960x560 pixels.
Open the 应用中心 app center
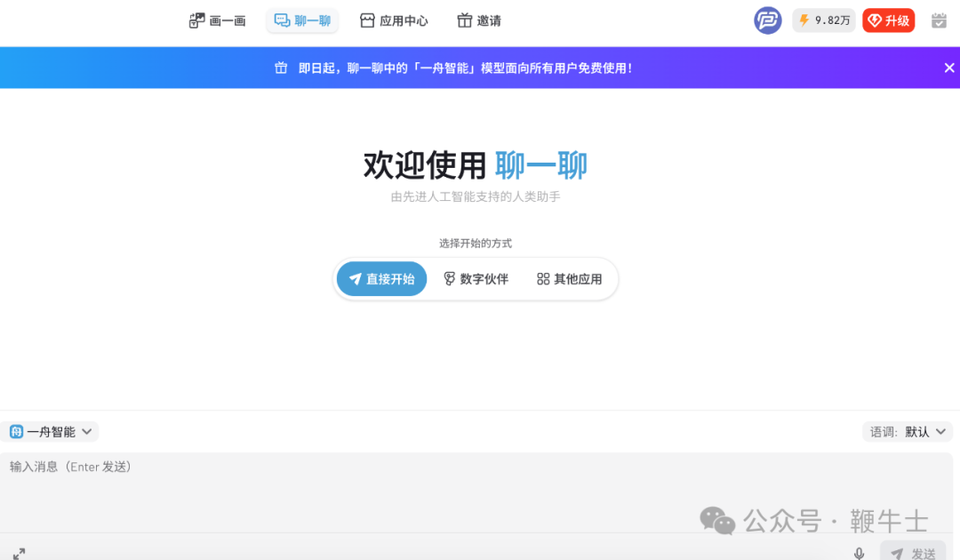tap(395, 20)
